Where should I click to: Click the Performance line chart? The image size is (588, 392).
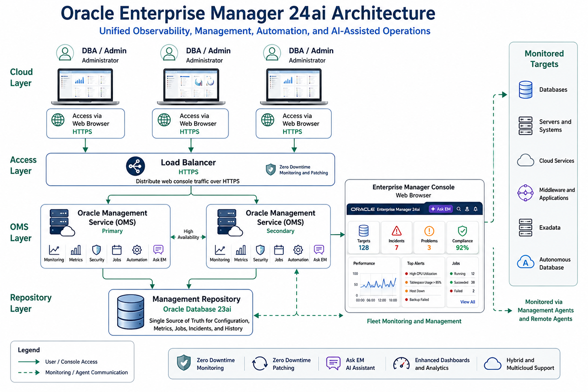[379, 284]
